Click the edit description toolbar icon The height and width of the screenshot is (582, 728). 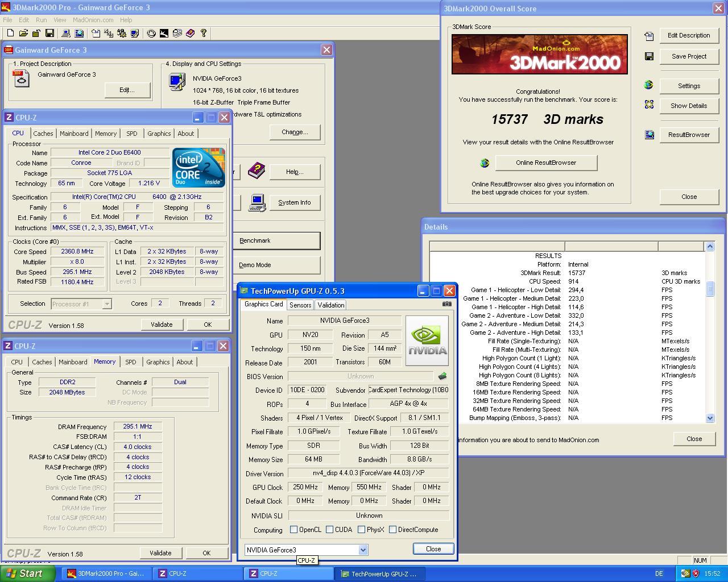96,34
